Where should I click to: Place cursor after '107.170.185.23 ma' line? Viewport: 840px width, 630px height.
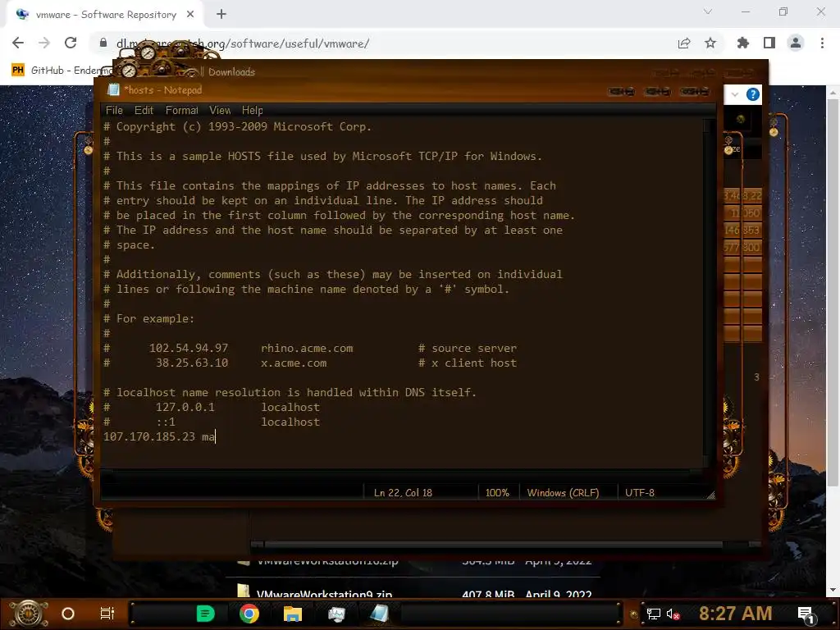(216, 436)
